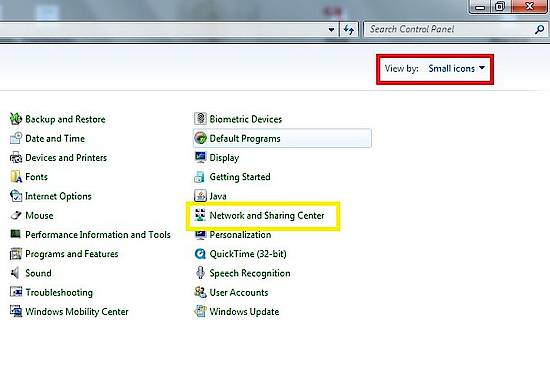Click the Date and Time clock icon
This screenshot has height=368, width=550.
point(16,138)
